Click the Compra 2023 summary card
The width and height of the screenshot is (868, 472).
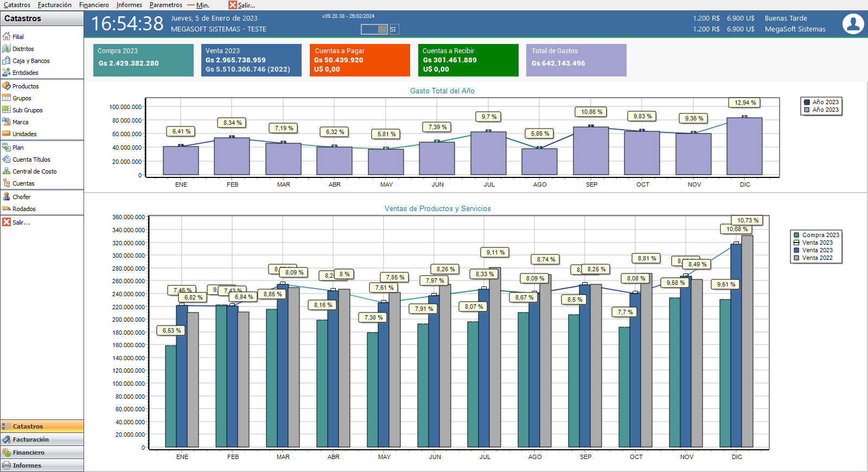click(x=143, y=60)
